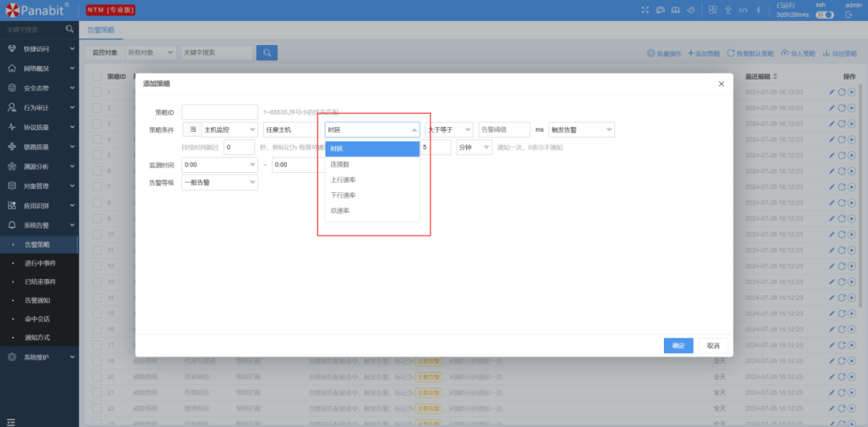Click the person-search icon beside 行为审计
This screenshot has height=427, width=868.
point(11,108)
